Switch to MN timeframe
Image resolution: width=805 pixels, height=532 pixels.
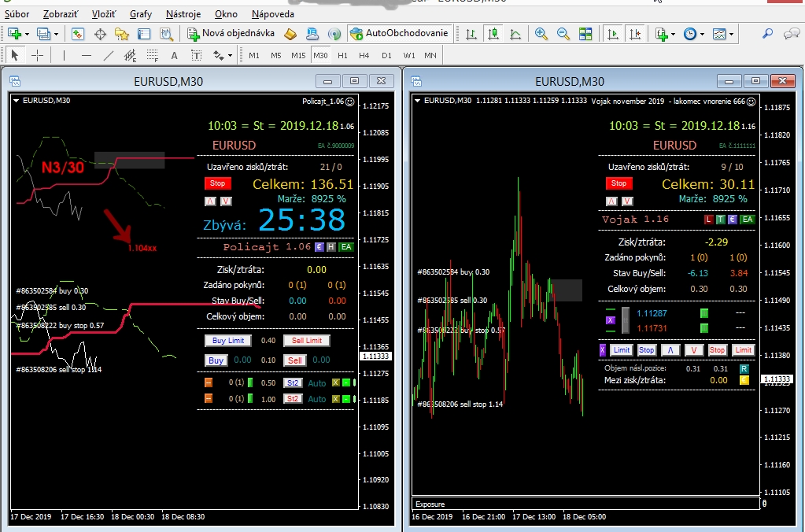click(x=430, y=55)
